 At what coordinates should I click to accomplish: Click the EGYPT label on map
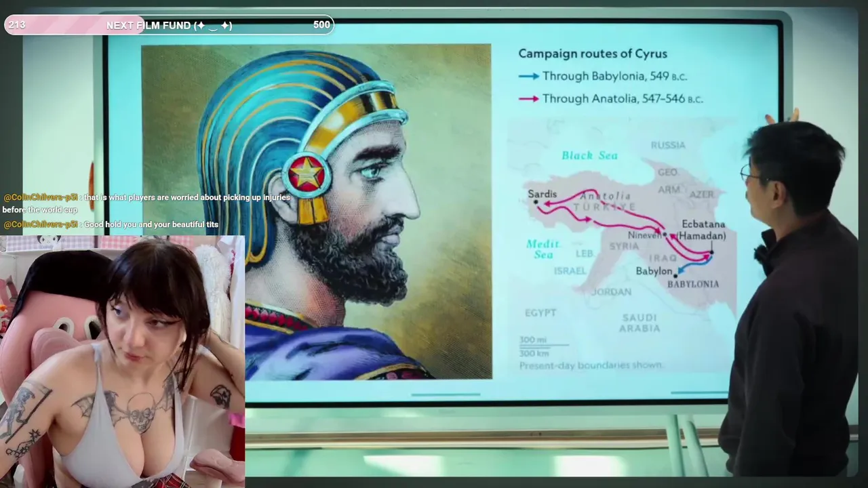(x=540, y=313)
